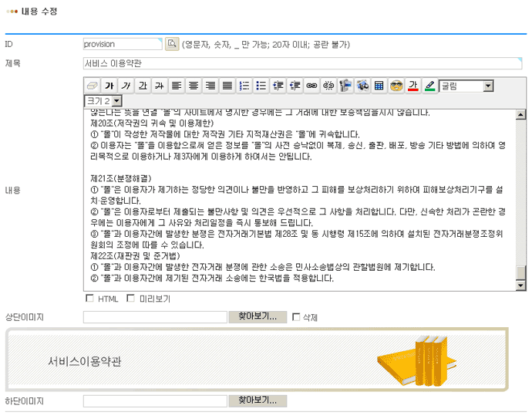Insert hyperlink with chain icon

(311, 85)
